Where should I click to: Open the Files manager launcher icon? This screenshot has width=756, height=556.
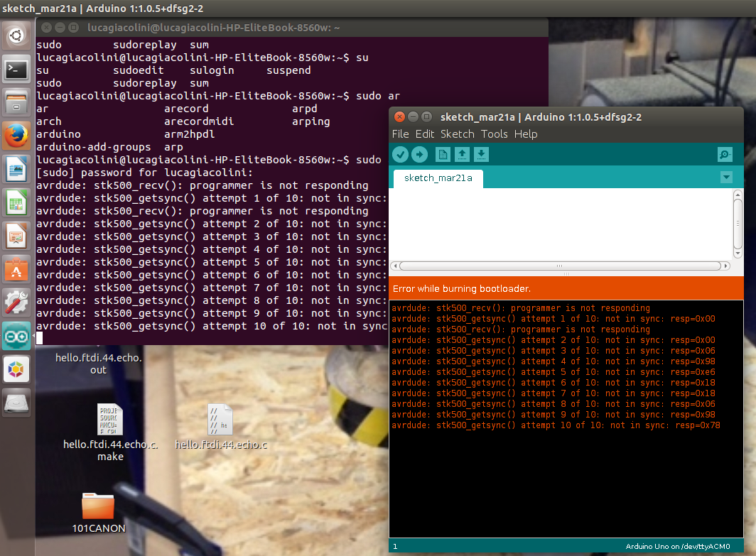coord(16,103)
